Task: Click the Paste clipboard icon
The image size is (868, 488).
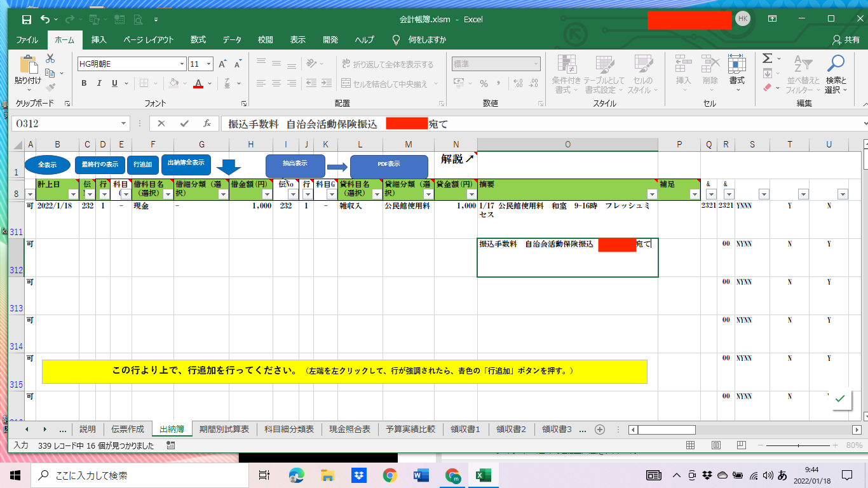Action: point(27,65)
